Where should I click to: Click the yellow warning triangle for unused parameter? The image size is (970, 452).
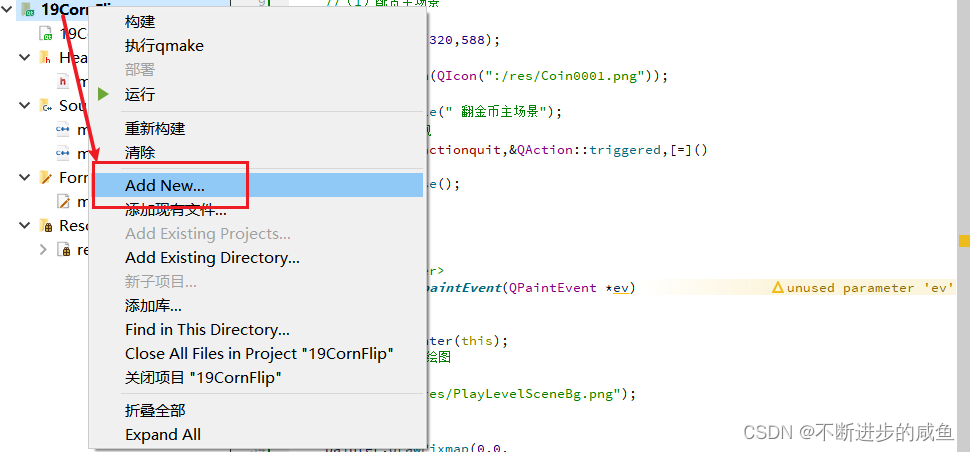[x=778, y=288]
